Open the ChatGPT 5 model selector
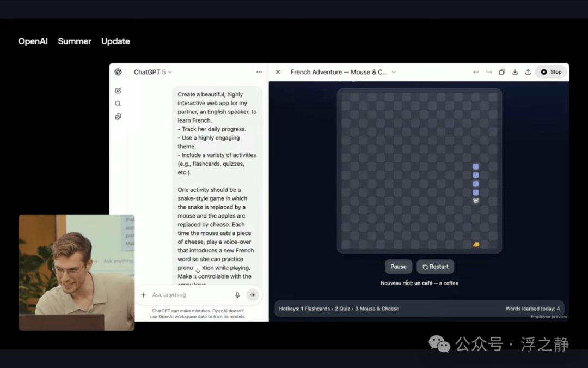588x368 pixels. (x=153, y=72)
